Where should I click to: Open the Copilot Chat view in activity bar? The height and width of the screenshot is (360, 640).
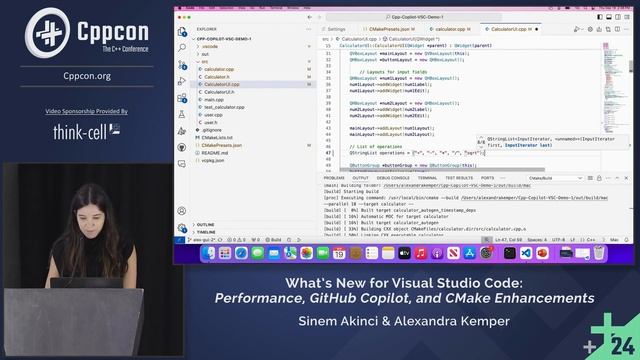click(x=182, y=164)
